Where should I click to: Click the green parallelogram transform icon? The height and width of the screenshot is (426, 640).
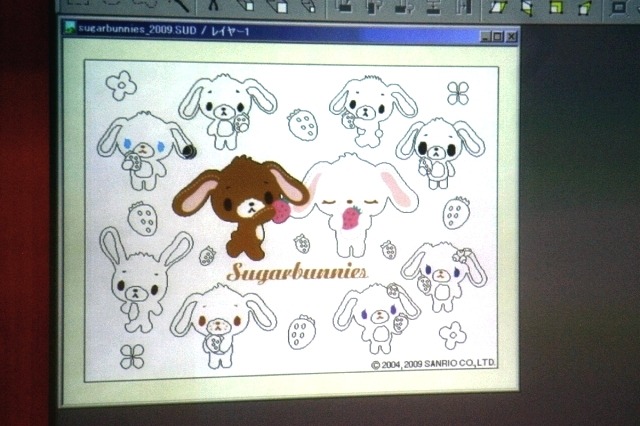coord(498,7)
